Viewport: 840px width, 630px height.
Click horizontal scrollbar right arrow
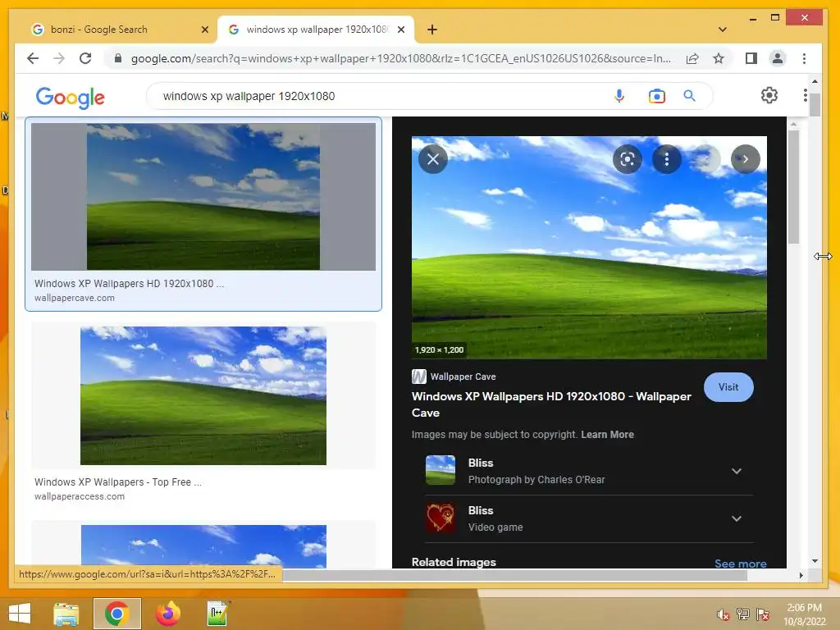pyautogui.click(x=801, y=575)
